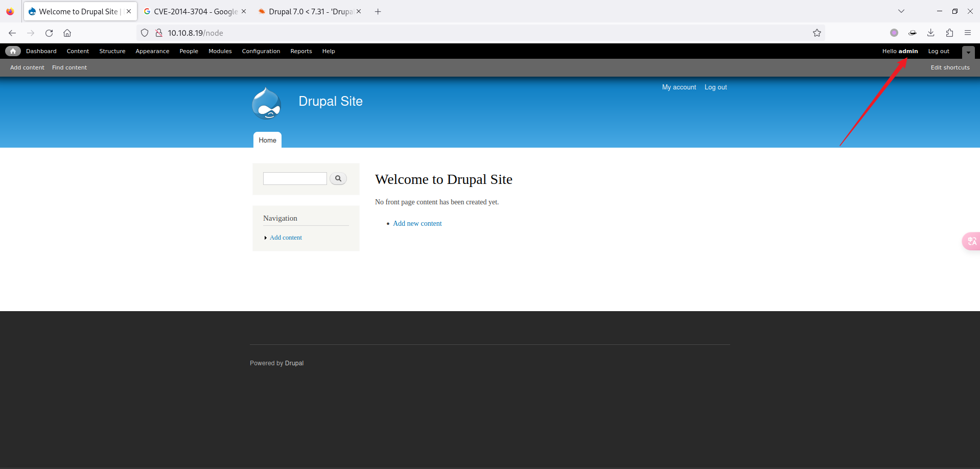Focus the site search text field

(x=295, y=178)
